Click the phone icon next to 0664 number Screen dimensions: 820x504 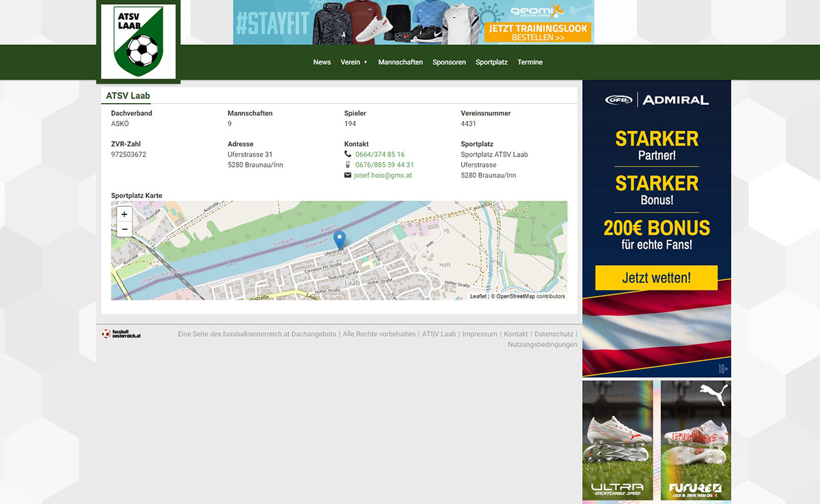click(348, 154)
